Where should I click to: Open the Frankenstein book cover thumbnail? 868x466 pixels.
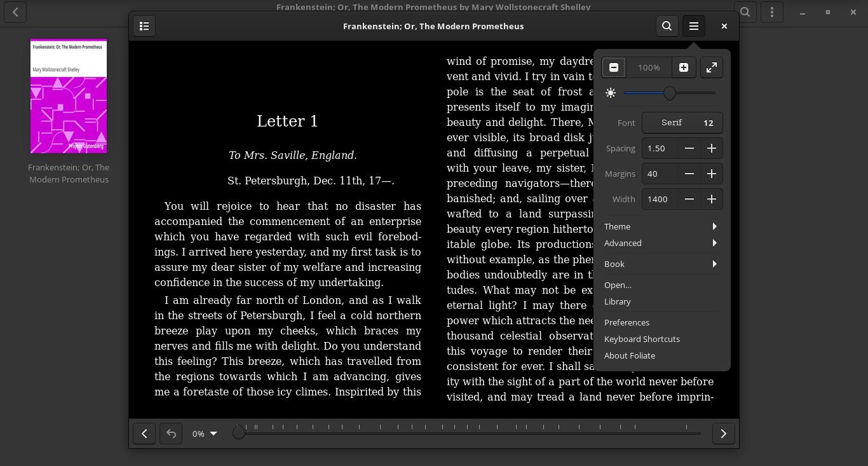[69, 96]
